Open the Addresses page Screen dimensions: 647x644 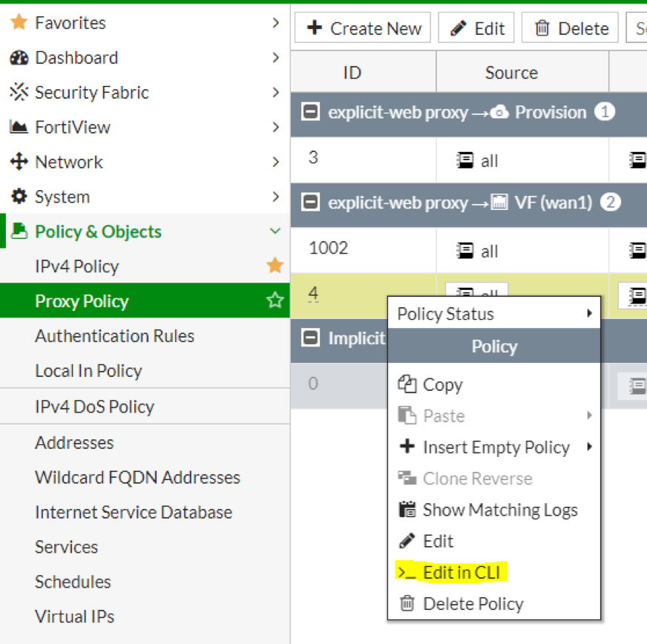pos(145,442)
